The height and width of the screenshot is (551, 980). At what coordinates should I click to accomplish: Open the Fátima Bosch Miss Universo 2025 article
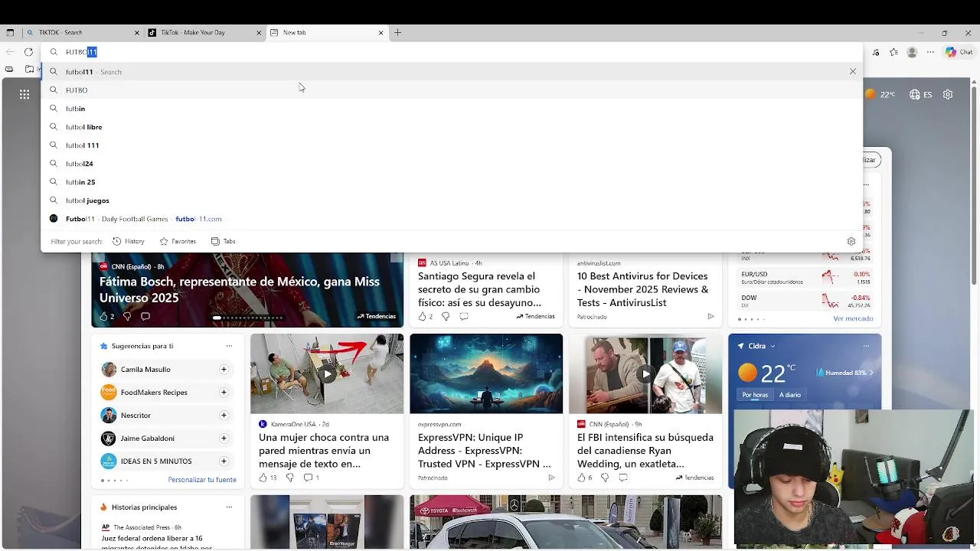(x=240, y=290)
